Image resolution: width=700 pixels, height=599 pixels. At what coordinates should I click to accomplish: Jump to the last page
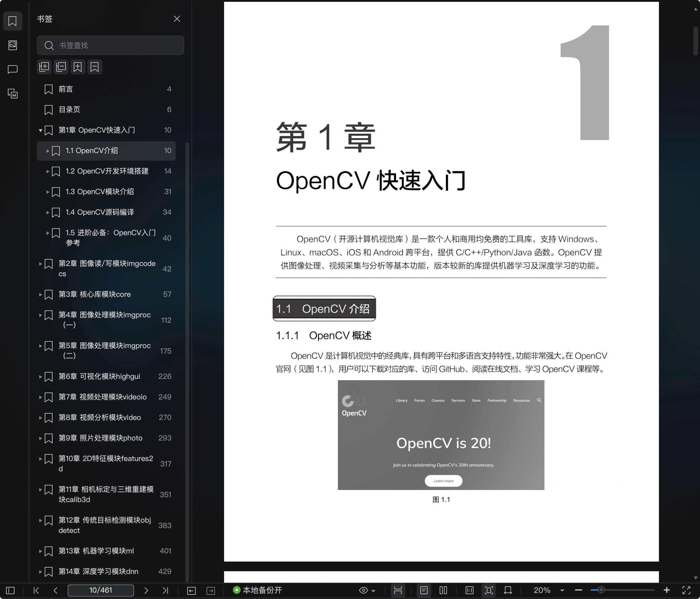(165, 590)
